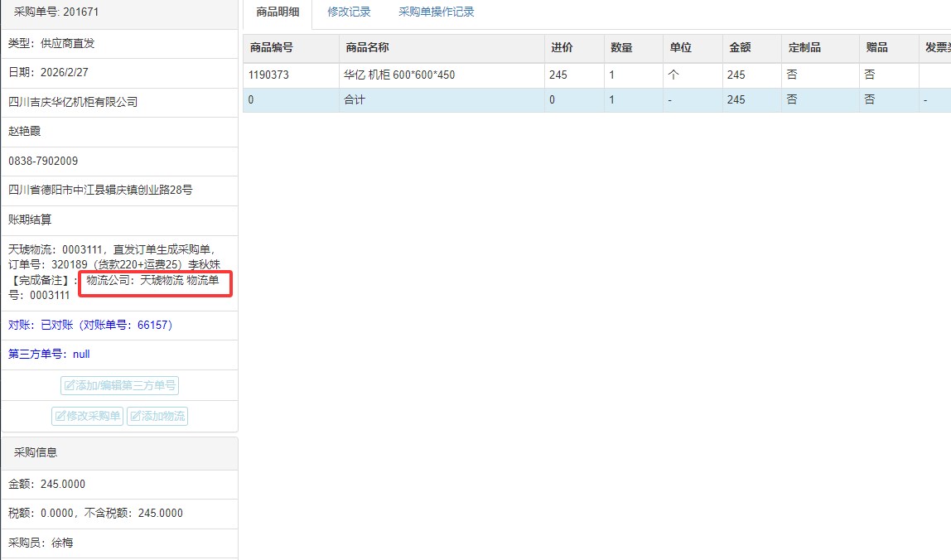The height and width of the screenshot is (560, 951).
Task: Click the 第三方单号 null link
Action: pos(49,355)
